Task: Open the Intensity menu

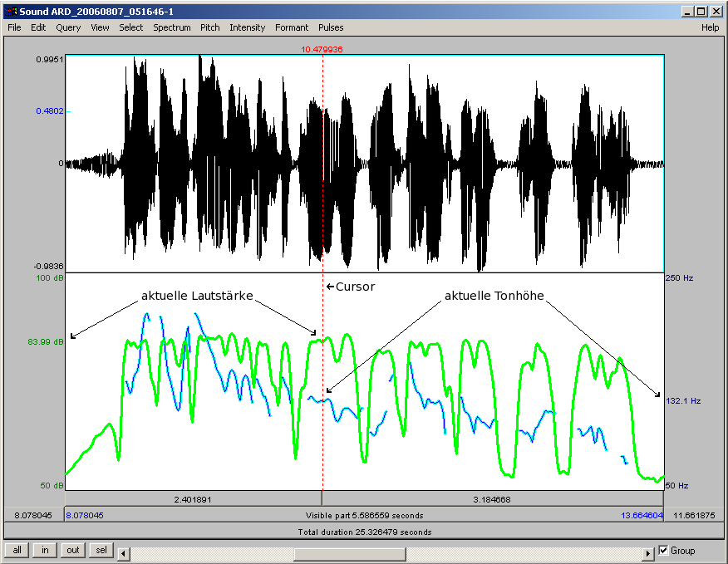Action: [x=248, y=27]
